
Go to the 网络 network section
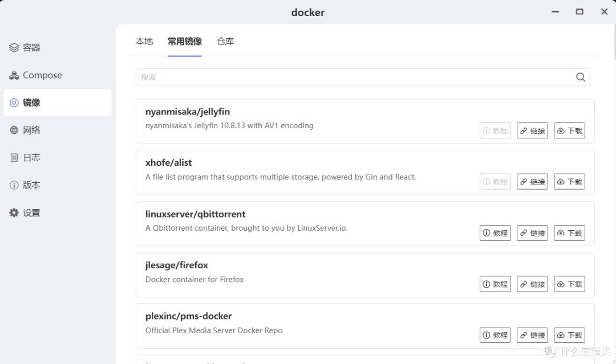[x=58, y=130]
